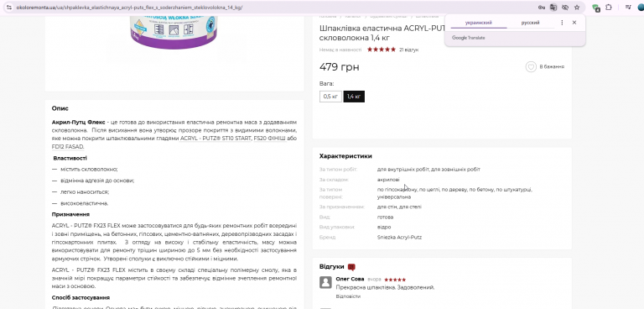Open translate popup three-dot options menu

562,23
